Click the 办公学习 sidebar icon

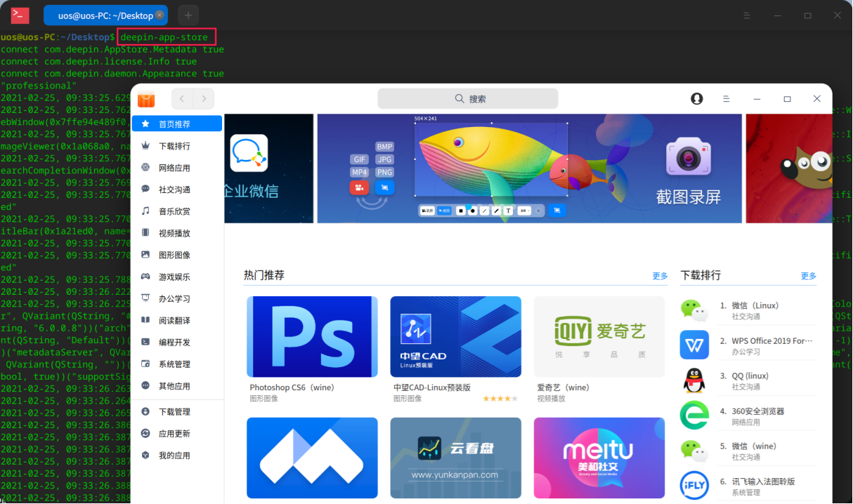(x=145, y=298)
